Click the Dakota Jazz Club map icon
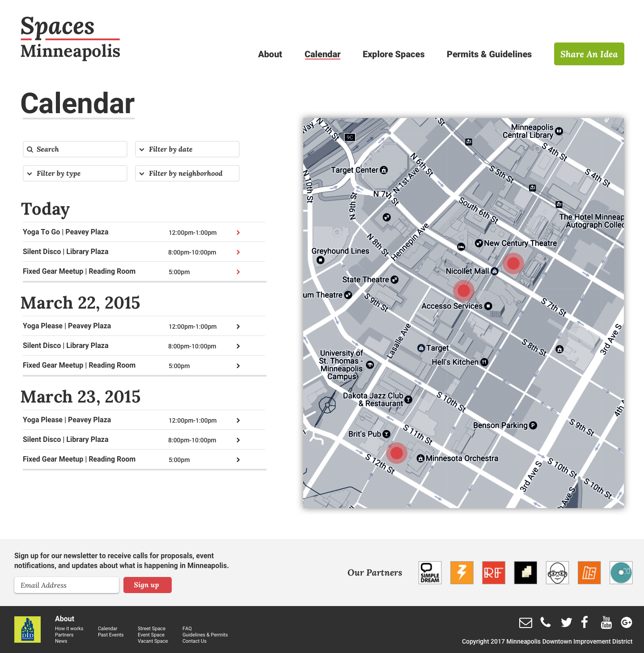This screenshot has width=644, height=653. tap(408, 399)
